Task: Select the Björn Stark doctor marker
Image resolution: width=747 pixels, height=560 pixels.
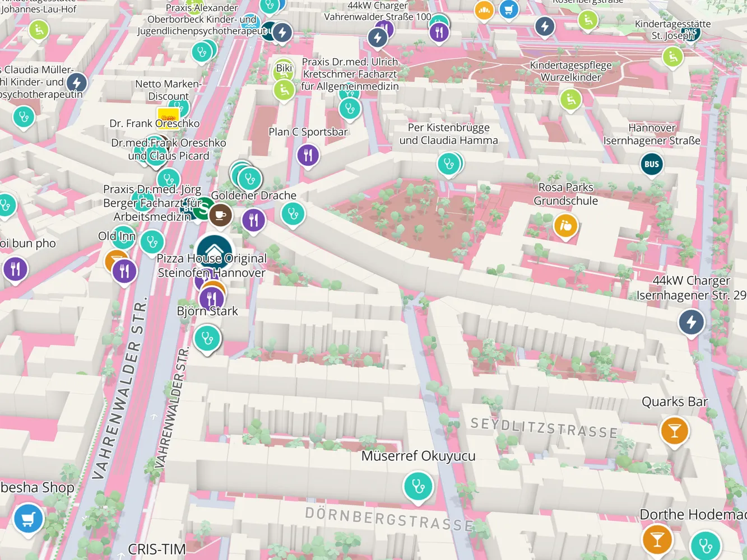Action: (x=207, y=339)
